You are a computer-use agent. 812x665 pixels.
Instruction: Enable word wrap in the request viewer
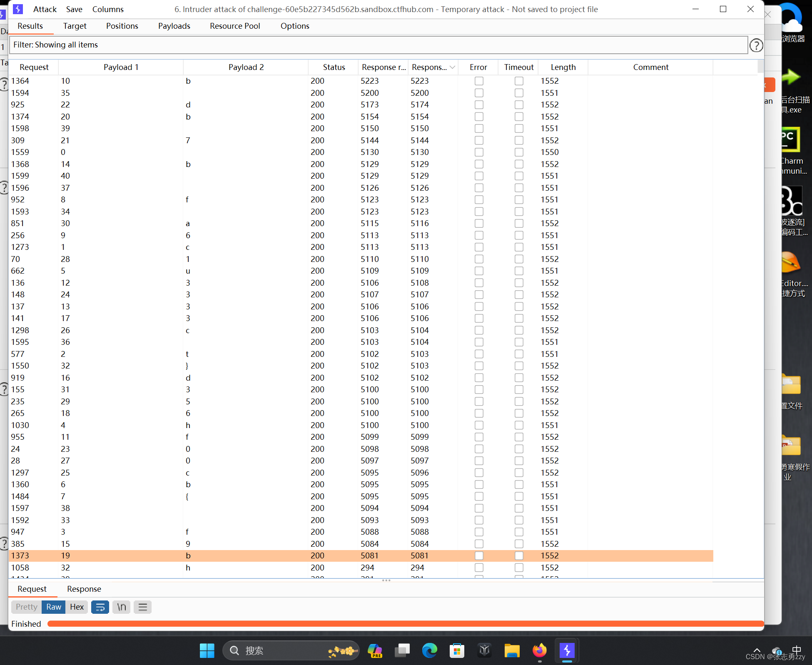[x=100, y=607]
